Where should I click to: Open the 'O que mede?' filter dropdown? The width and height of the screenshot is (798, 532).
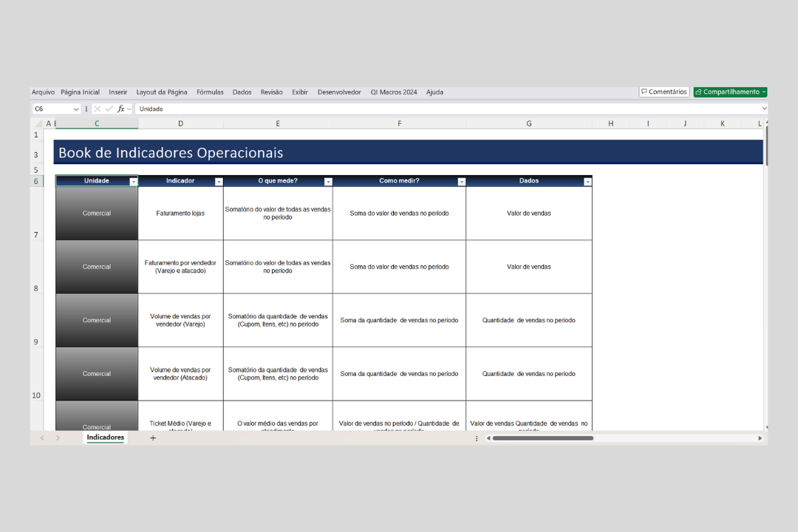[x=328, y=181]
